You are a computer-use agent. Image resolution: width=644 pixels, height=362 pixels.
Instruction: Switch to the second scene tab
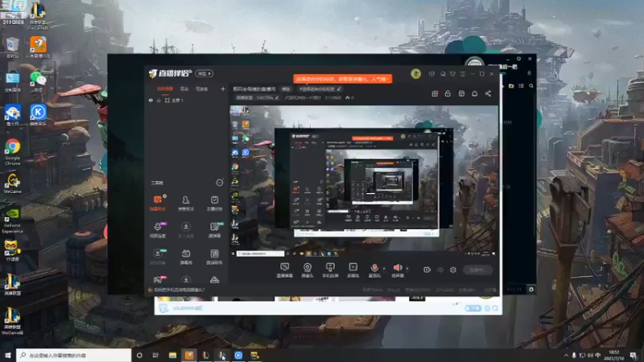(184, 88)
